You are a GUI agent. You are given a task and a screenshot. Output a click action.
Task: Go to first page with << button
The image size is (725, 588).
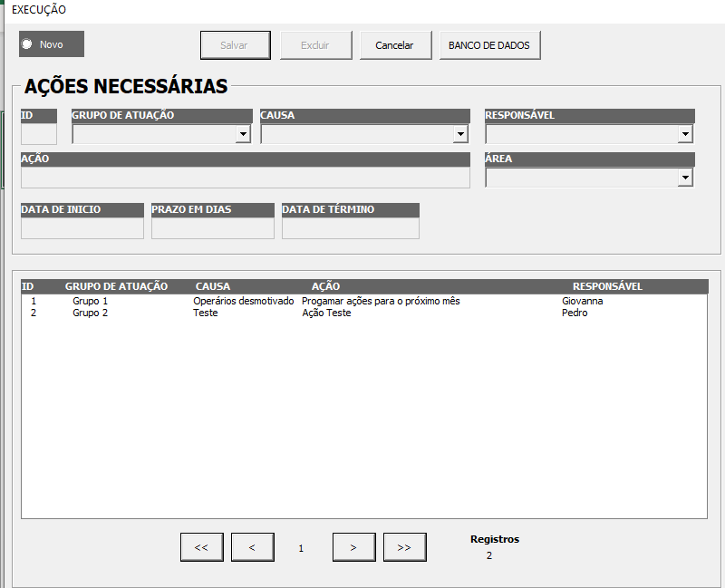point(201,547)
